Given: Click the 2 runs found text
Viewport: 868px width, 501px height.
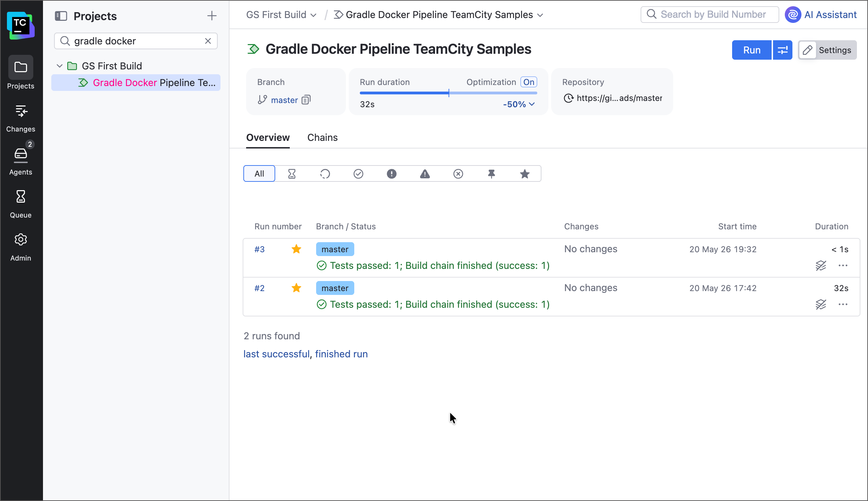Looking at the screenshot, I should click(x=272, y=336).
